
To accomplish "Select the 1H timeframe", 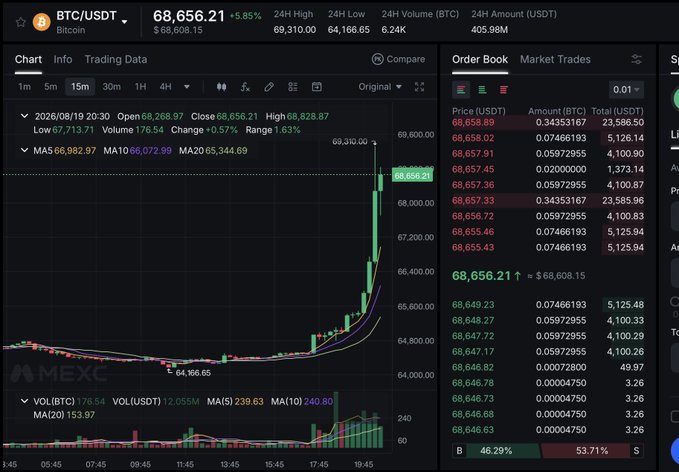I will pyautogui.click(x=140, y=87).
